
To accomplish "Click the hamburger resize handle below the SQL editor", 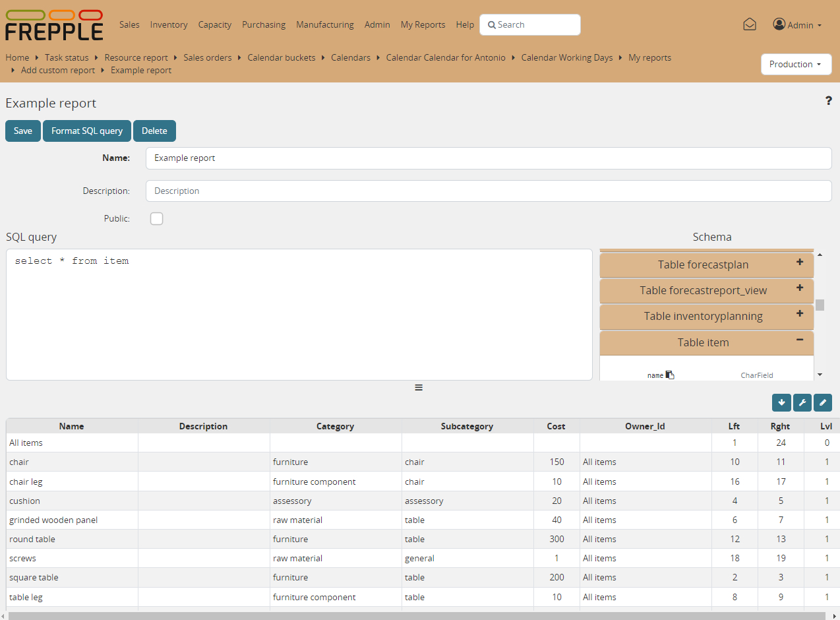I will (x=419, y=387).
